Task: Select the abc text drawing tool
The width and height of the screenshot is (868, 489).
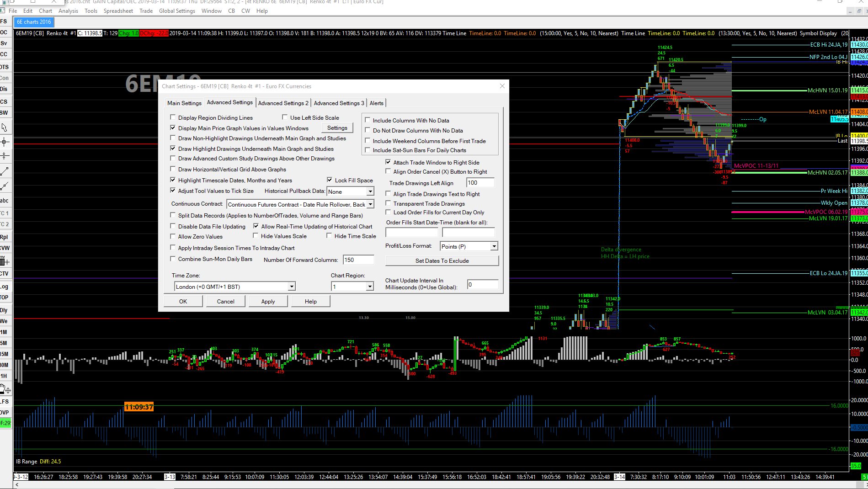Action: (5, 201)
